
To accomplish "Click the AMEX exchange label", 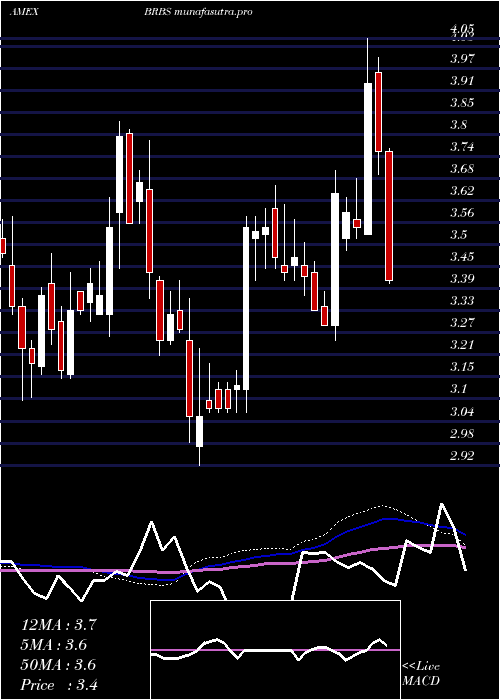I will pyautogui.click(x=24, y=12).
